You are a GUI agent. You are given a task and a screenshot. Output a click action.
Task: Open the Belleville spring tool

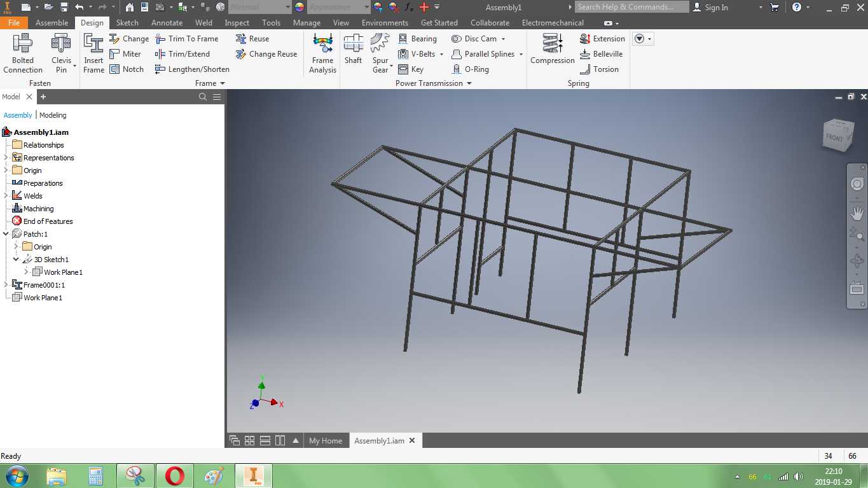click(x=601, y=54)
